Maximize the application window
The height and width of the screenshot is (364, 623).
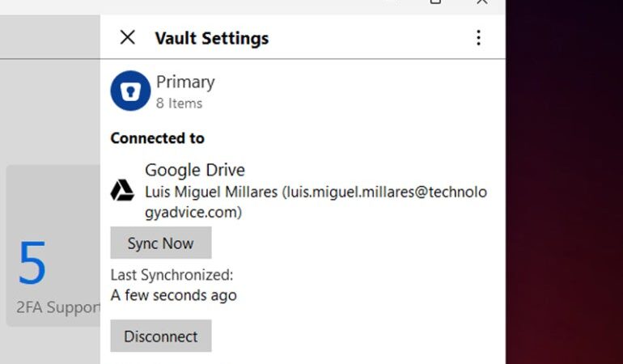(x=435, y=2)
